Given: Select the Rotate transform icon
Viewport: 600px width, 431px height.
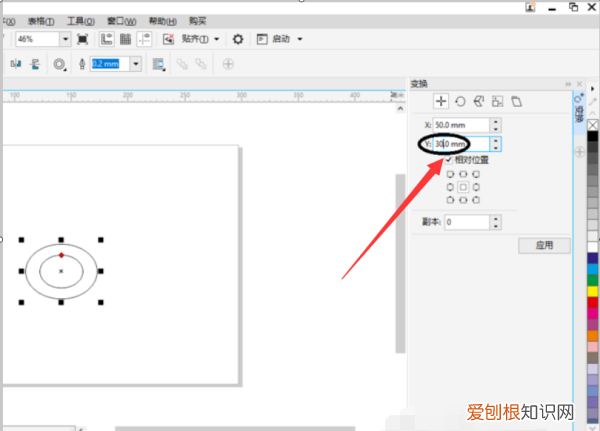Looking at the screenshot, I should (x=460, y=101).
